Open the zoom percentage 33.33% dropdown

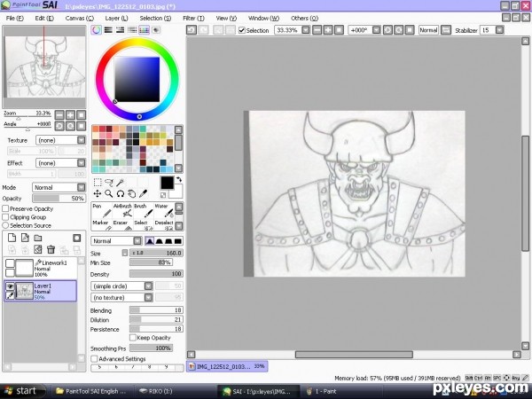point(306,30)
